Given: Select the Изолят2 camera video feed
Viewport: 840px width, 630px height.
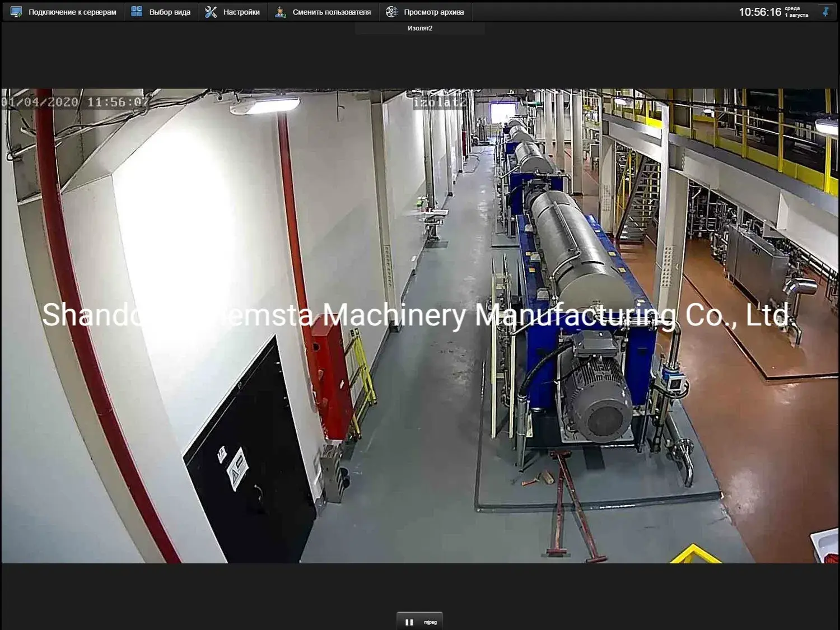Looking at the screenshot, I should [420, 326].
